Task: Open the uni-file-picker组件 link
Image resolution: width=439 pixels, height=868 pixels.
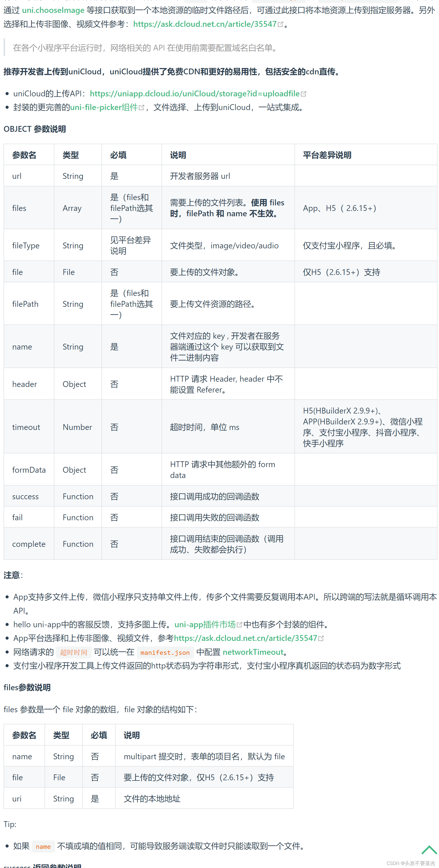Action: [105, 107]
